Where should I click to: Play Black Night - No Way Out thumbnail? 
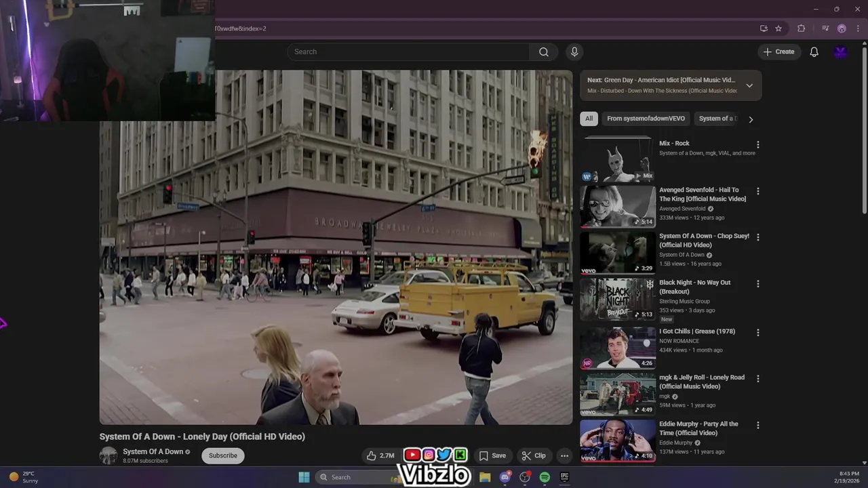[618, 299]
